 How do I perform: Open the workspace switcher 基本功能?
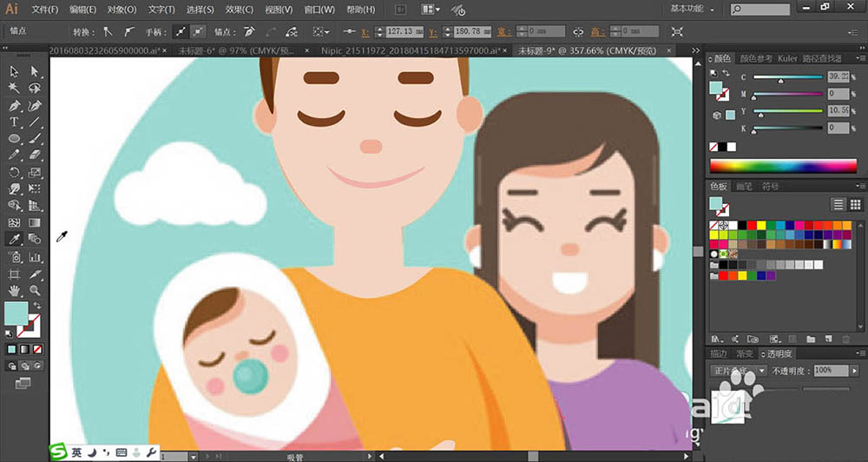click(x=692, y=9)
